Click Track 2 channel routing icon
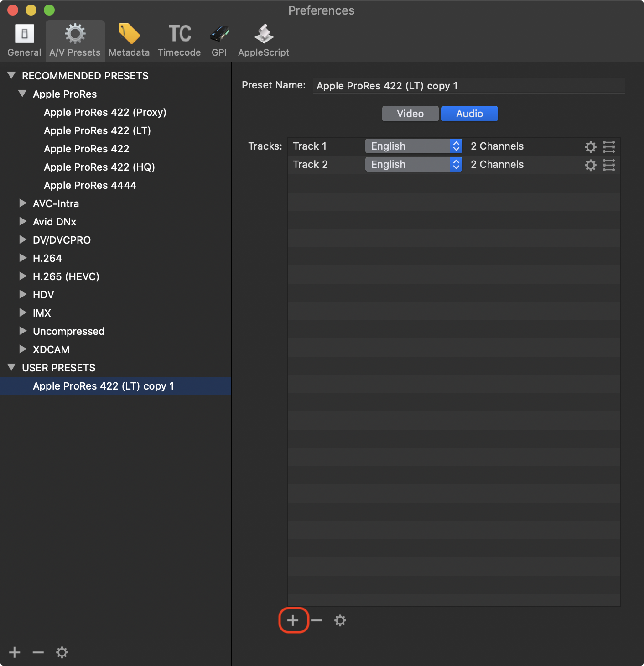 coord(609,165)
